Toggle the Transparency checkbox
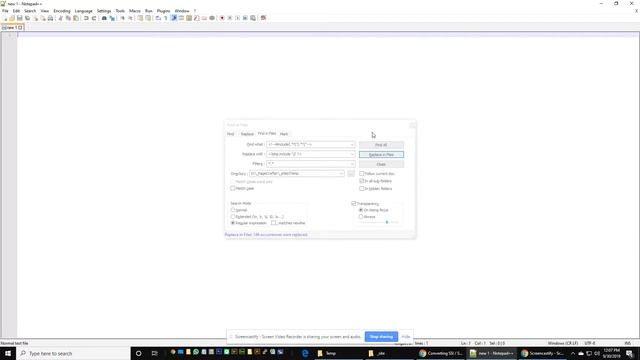Viewport: 640px width, 360px height. (354, 203)
